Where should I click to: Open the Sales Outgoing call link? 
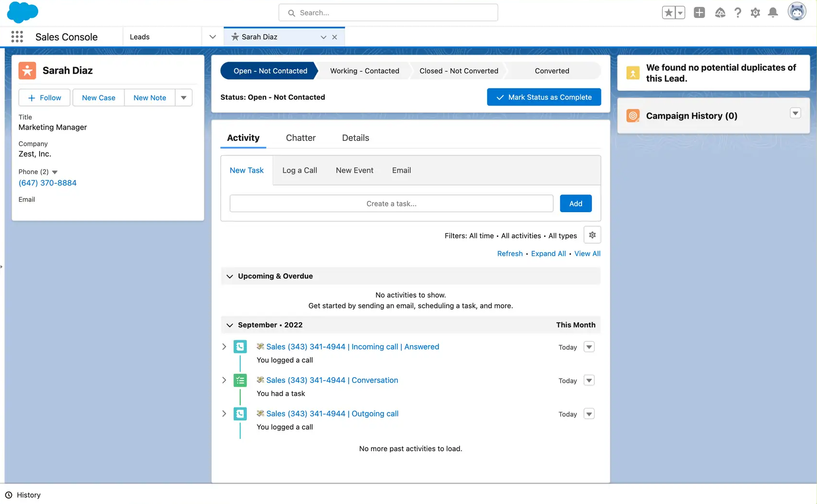point(332,414)
